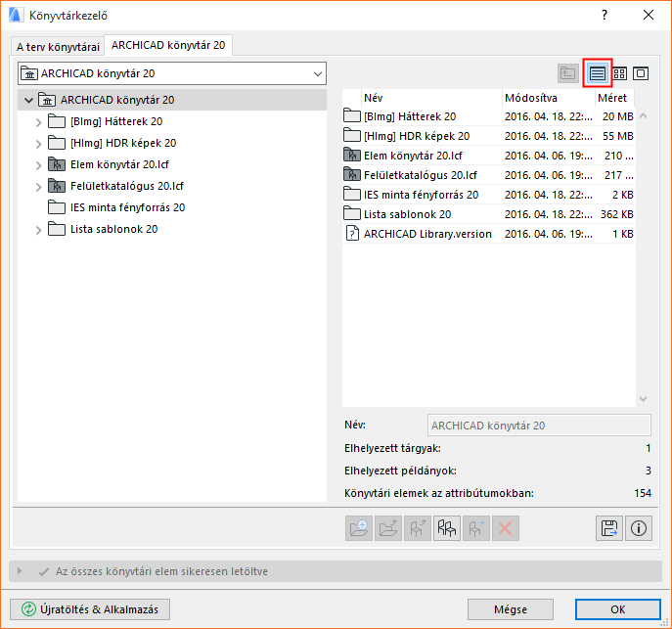Click ARCHICAD könyvtár 20 root library icon
Screen dimensions: 672x629
pyautogui.click(x=47, y=100)
